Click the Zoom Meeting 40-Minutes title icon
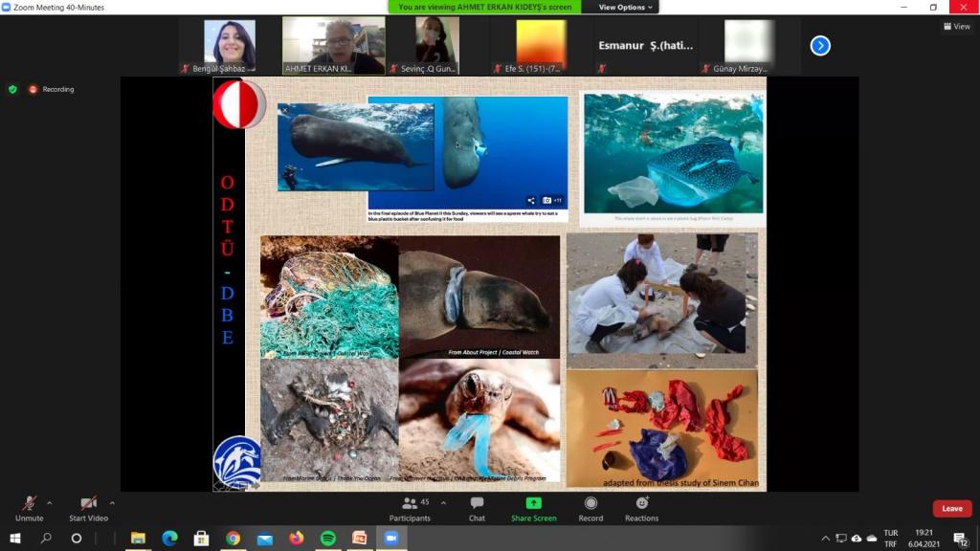The height and width of the screenshot is (551, 980). pos(7,7)
